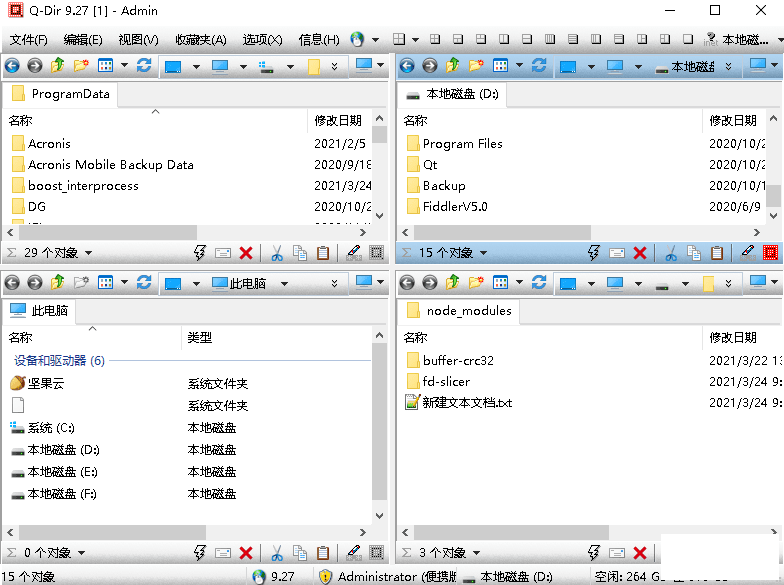Open the 信息(H) menu
Screen dimensions: 784x585
point(319,40)
